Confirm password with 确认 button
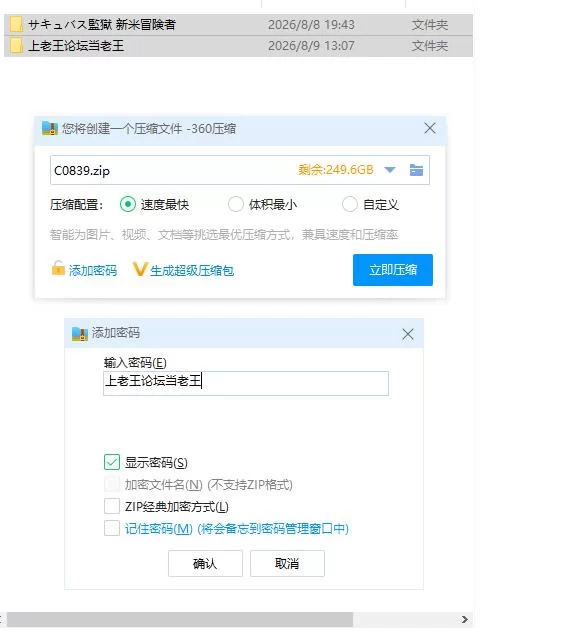 (x=205, y=563)
